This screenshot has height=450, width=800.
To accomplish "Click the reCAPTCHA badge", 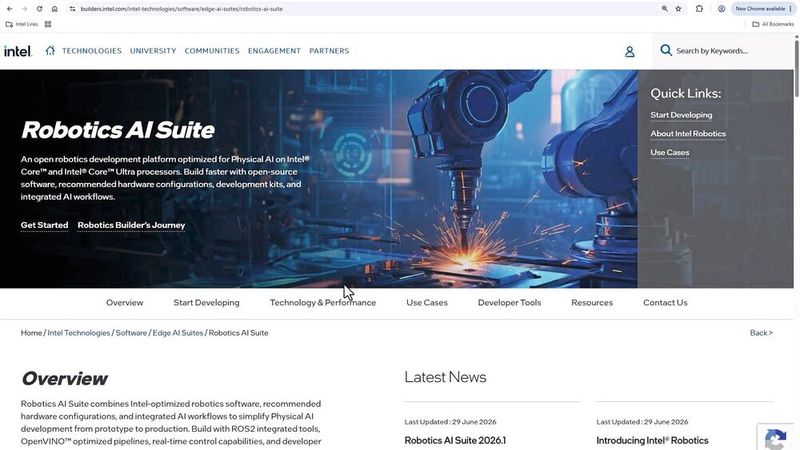I will coord(776,437).
